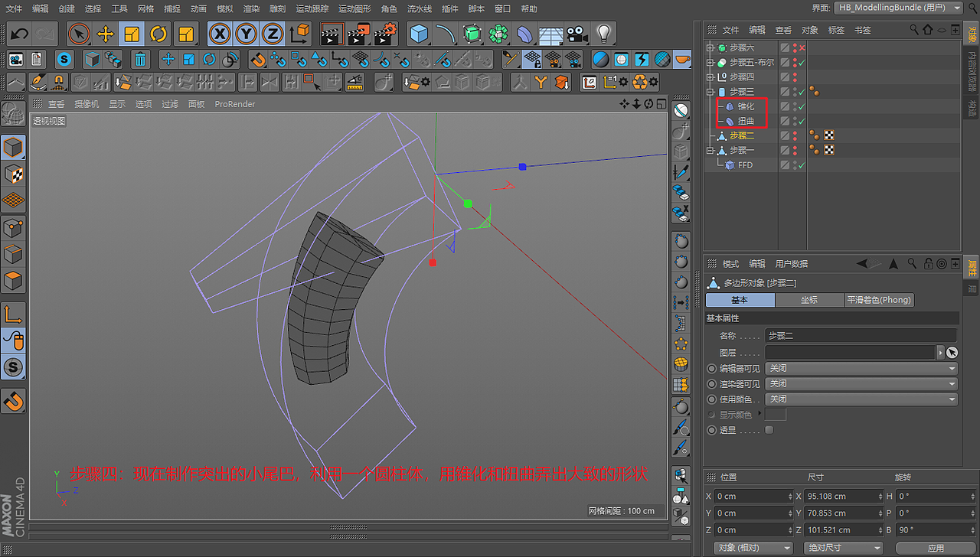Toggle the 透显 (X-Ray) checkbox

[x=769, y=430]
